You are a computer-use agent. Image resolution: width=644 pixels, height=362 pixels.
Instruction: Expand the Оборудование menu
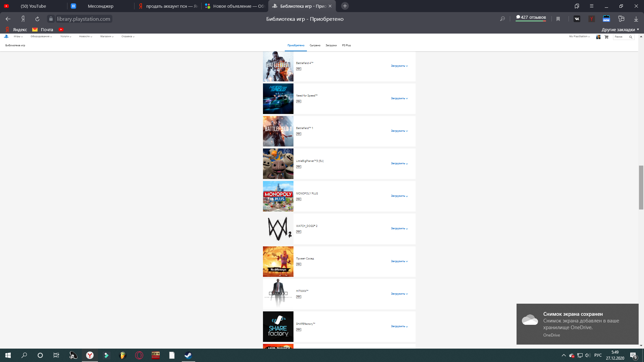(41, 37)
